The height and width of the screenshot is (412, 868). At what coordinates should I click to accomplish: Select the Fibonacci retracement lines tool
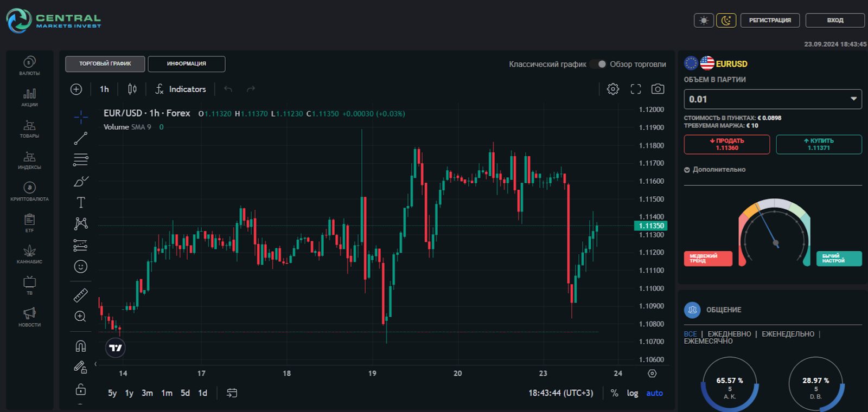[x=81, y=160]
